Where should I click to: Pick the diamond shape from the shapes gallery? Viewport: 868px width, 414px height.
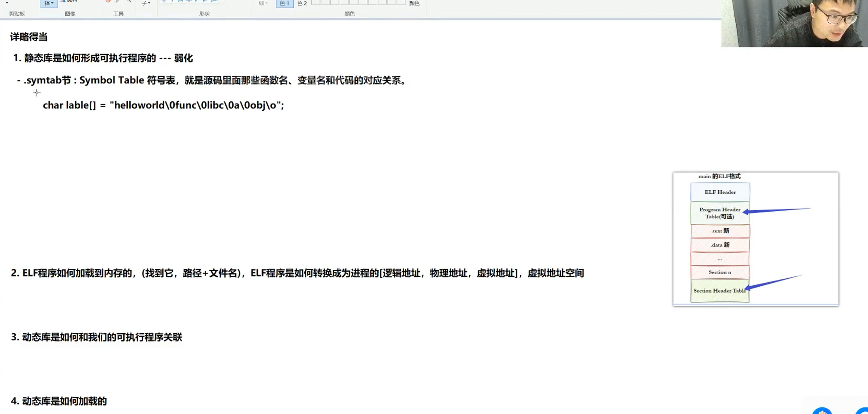tap(164, 1)
